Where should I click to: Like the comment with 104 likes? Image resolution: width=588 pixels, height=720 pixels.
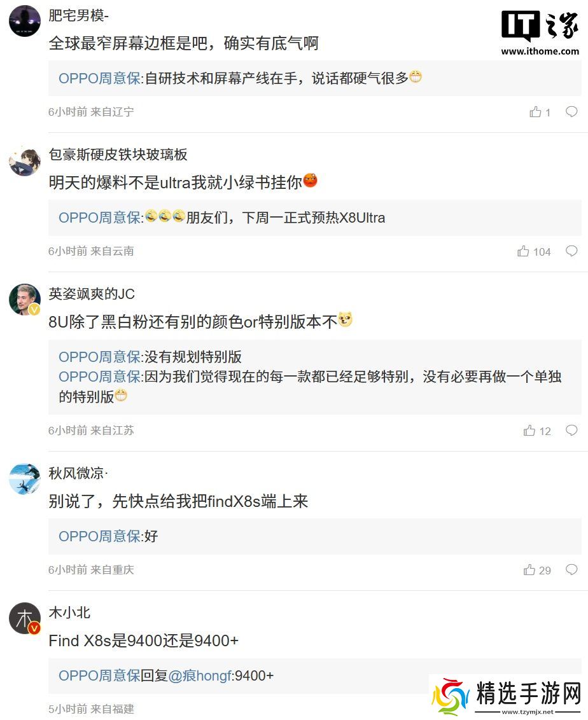point(523,252)
